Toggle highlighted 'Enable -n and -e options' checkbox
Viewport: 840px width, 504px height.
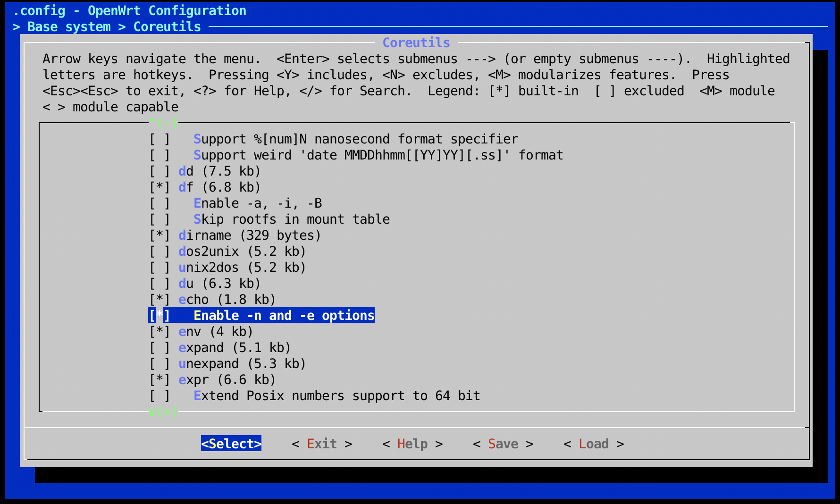[x=160, y=316]
